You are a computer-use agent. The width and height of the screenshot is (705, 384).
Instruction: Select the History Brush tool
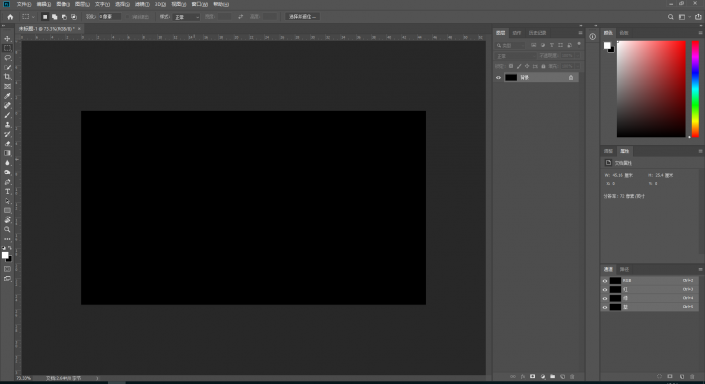click(x=7, y=134)
